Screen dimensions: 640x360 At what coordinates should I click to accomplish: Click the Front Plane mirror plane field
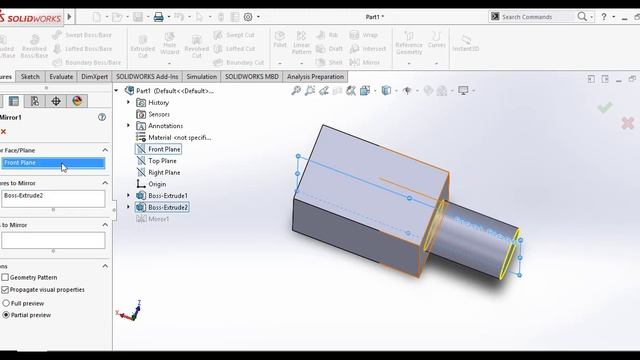coord(53,163)
